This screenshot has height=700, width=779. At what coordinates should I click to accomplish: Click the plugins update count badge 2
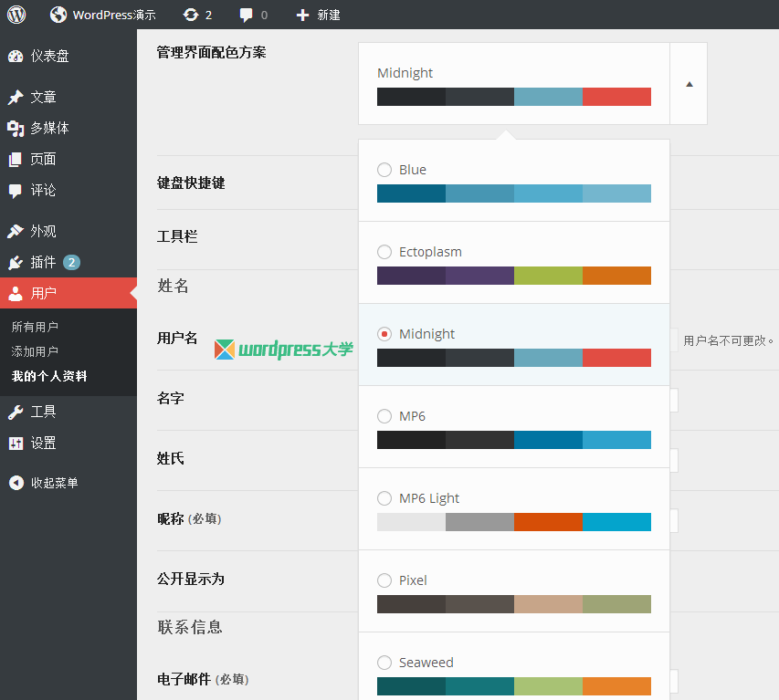(x=71, y=262)
